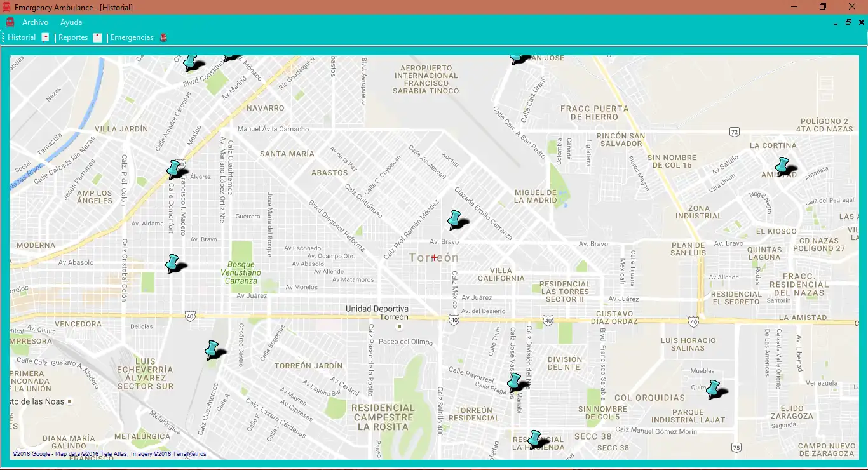This screenshot has width=868, height=470.
Task: Click the Reportes document icon
Action: [97, 37]
